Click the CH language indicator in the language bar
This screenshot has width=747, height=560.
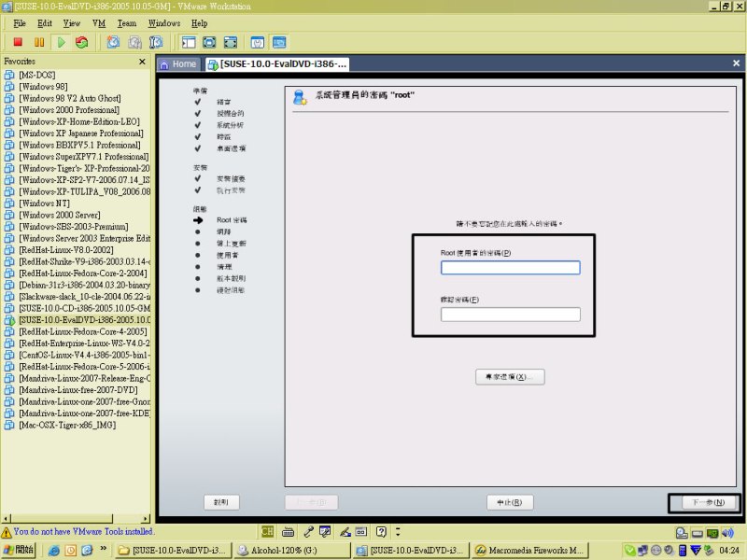(x=267, y=531)
